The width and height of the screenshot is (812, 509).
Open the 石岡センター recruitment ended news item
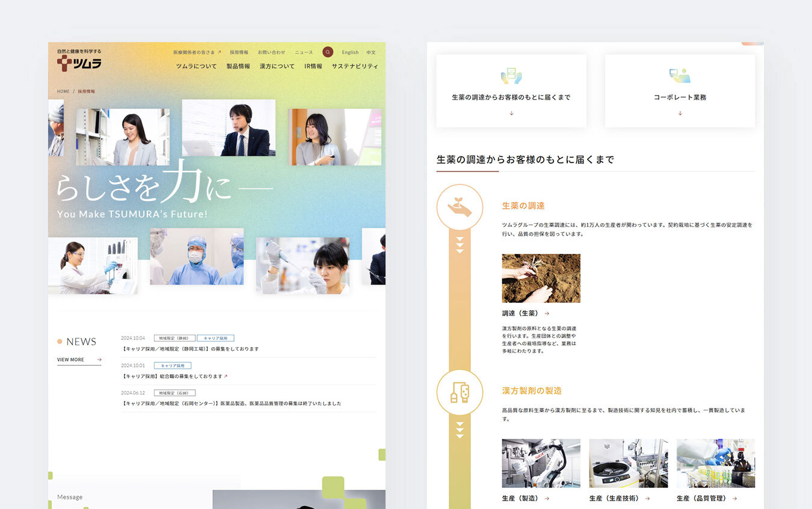pos(231,404)
